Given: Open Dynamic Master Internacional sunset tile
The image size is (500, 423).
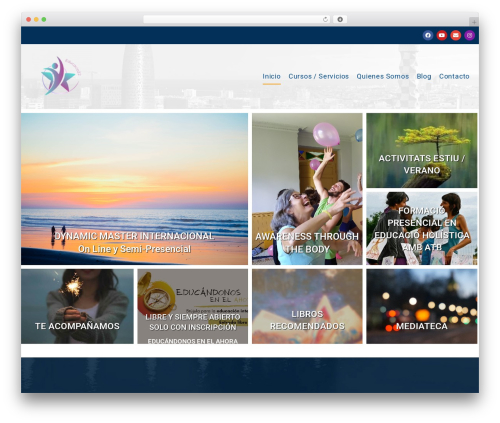Looking at the screenshot, I should tap(134, 189).
